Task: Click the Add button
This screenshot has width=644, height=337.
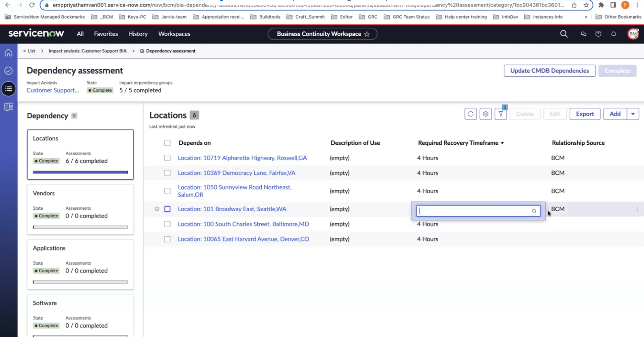Action: 615,114
